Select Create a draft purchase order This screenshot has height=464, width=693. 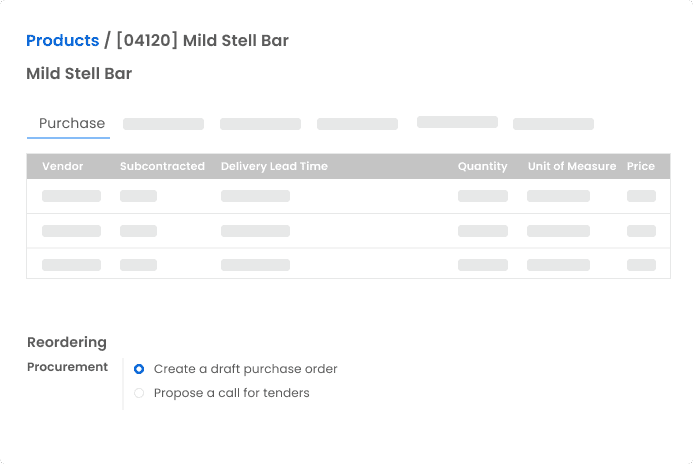click(139, 369)
